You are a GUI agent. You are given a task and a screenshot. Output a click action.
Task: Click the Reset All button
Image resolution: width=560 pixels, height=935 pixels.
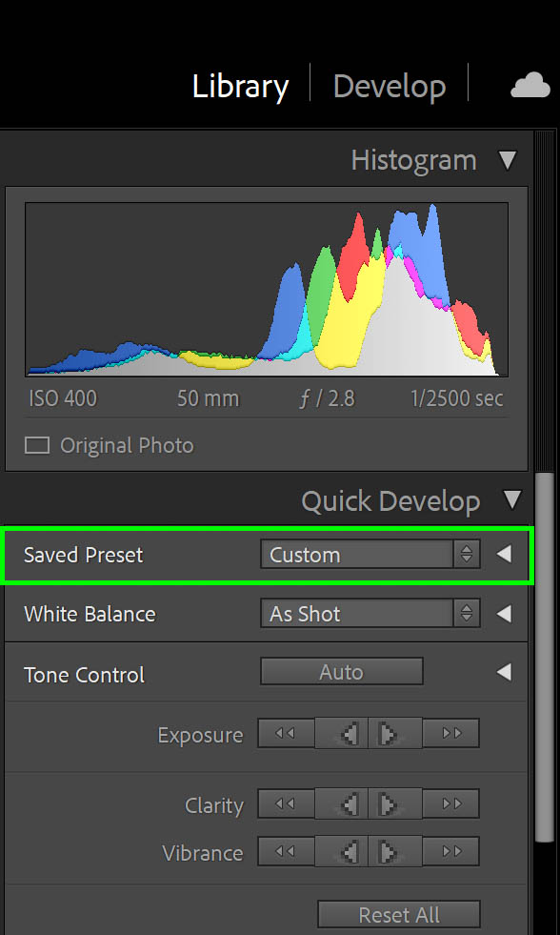coord(398,915)
